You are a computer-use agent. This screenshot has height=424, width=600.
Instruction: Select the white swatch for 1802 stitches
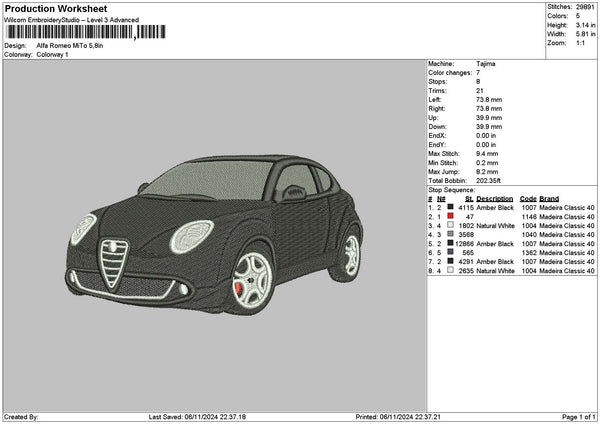(451, 225)
